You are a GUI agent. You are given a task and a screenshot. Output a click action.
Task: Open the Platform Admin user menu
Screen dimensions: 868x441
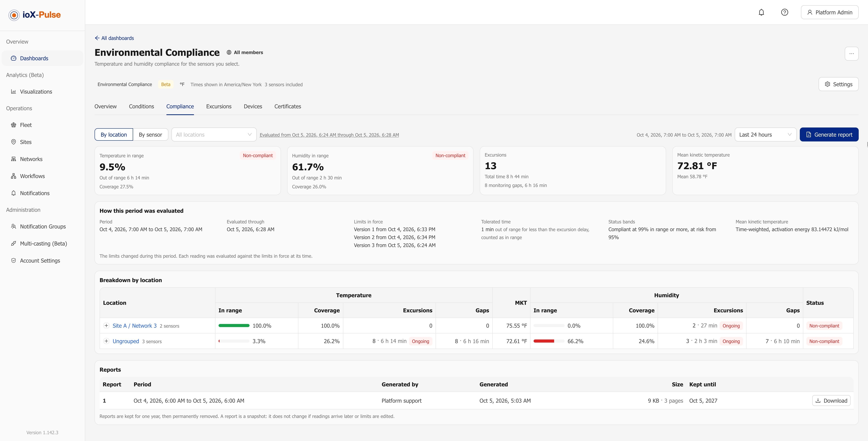(x=829, y=12)
